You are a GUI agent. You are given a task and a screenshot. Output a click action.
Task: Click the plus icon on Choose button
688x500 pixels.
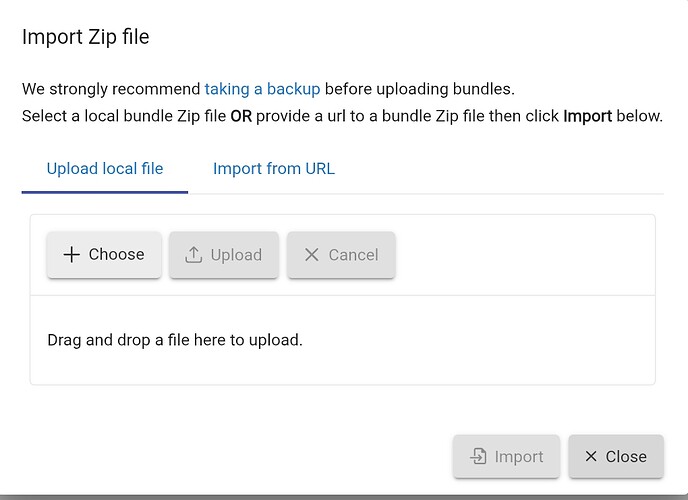[71, 255]
